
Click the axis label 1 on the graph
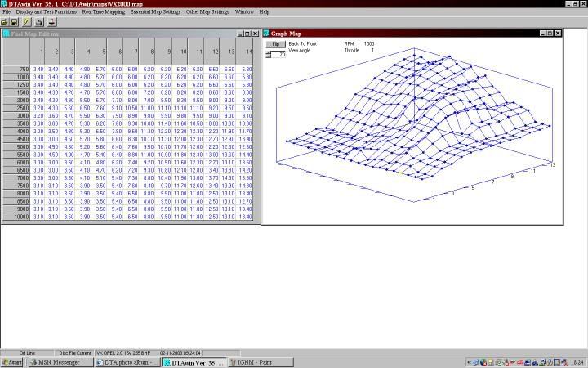(x=434, y=200)
